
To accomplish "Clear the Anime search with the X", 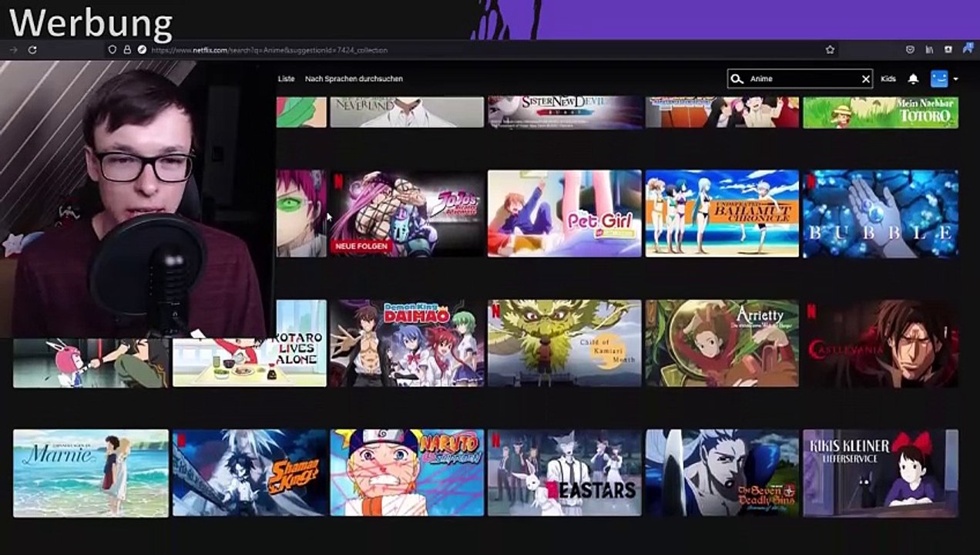I will pyautogui.click(x=865, y=79).
